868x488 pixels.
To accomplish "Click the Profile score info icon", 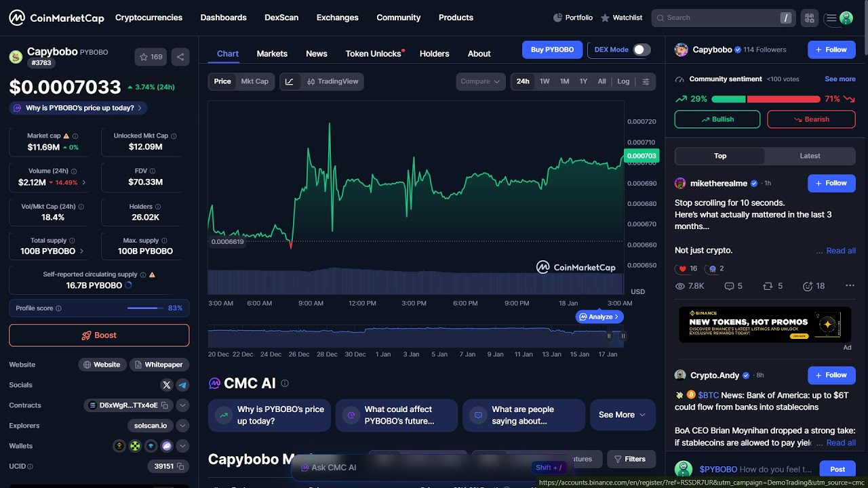I will click(x=58, y=308).
